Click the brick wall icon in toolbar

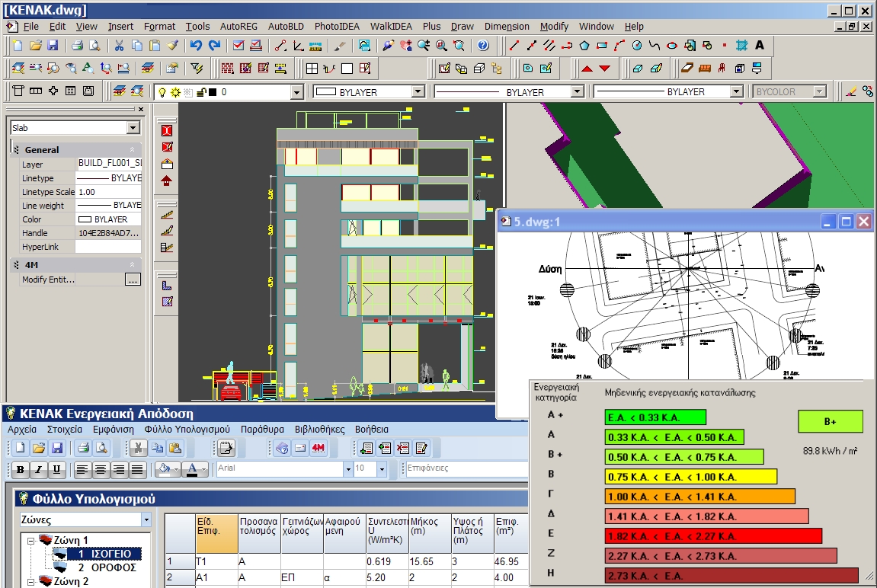tap(226, 69)
